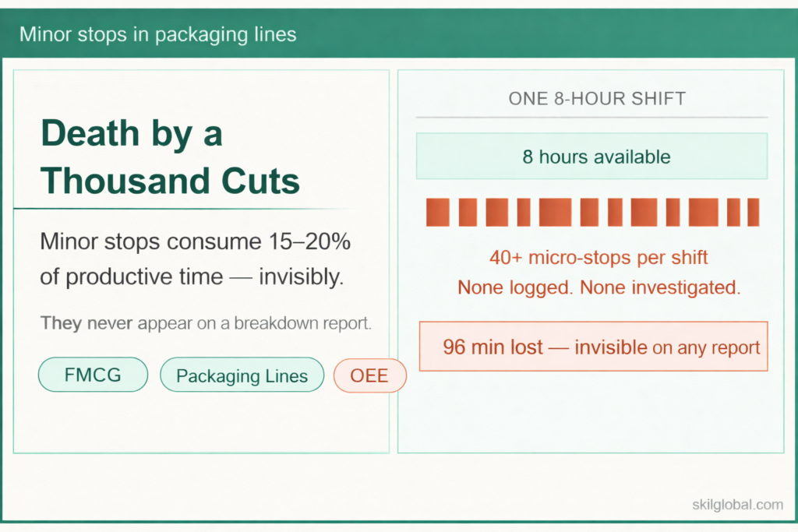The height and width of the screenshot is (532, 798).
Task: Click the orange OEE tag
Action: pyautogui.click(x=369, y=376)
